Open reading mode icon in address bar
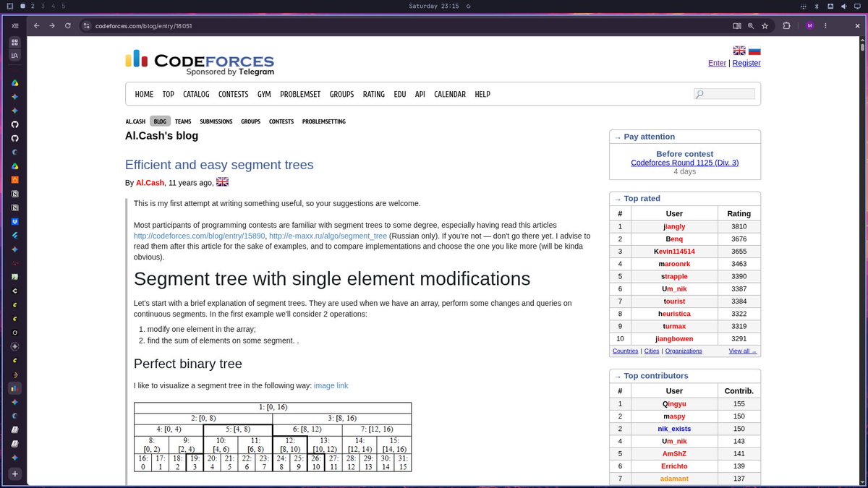This screenshot has height=488, width=868. pyautogui.click(x=737, y=26)
